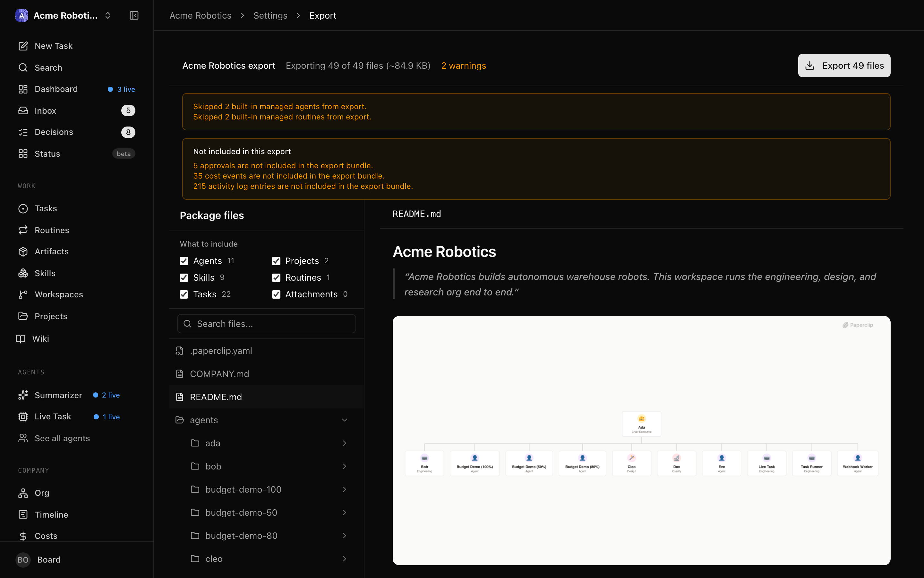
Task: Uncheck the Agents checkbox
Action: click(184, 261)
